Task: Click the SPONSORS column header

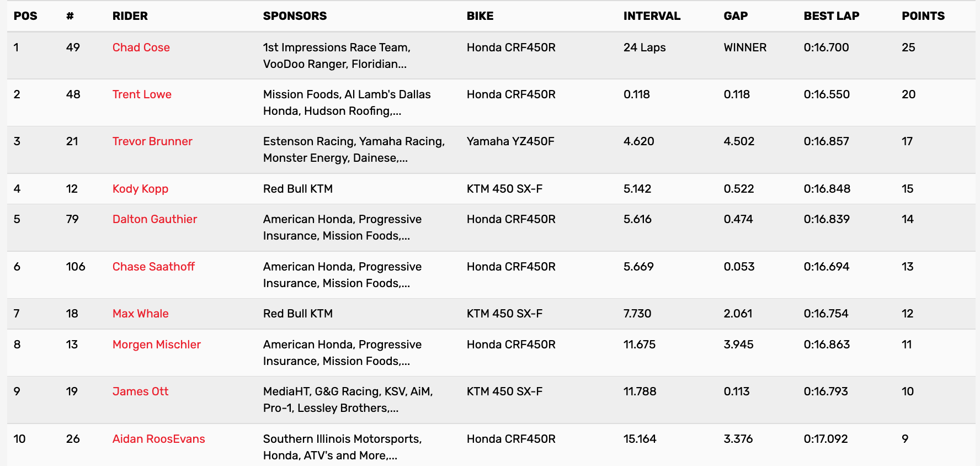Action: [x=295, y=16]
